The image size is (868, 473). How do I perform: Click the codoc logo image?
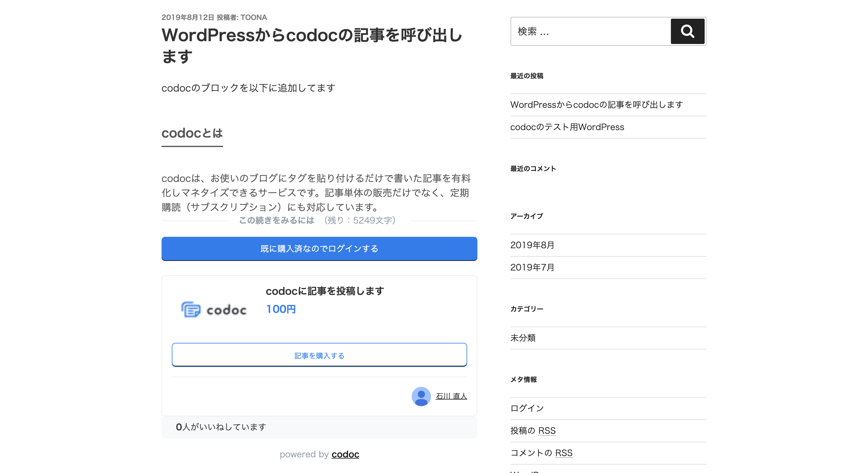(214, 309)
